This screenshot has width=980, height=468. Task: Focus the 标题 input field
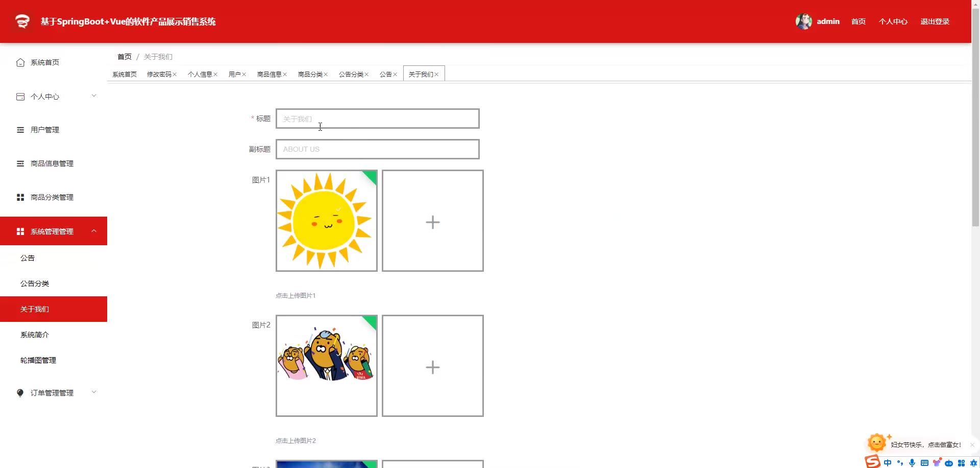click(x=378, y=119)
